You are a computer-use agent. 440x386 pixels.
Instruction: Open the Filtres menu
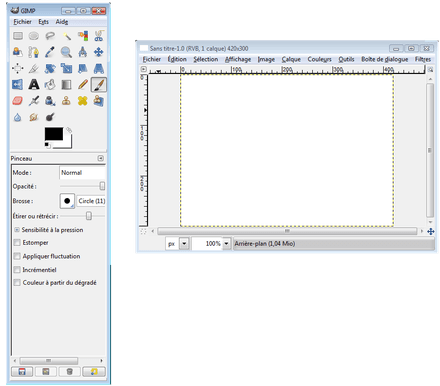point(423,59)
